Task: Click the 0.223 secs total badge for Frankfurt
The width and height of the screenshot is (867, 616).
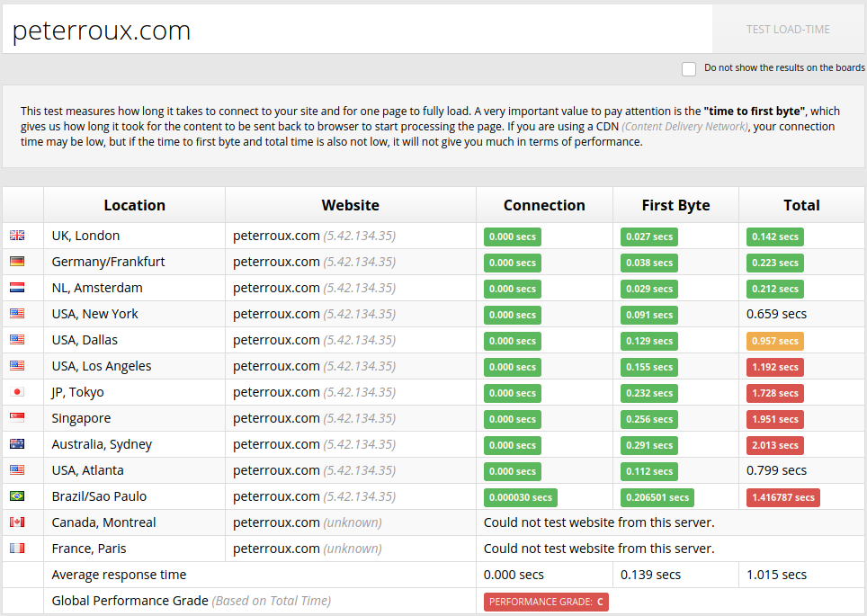Action: click(775, 263)
